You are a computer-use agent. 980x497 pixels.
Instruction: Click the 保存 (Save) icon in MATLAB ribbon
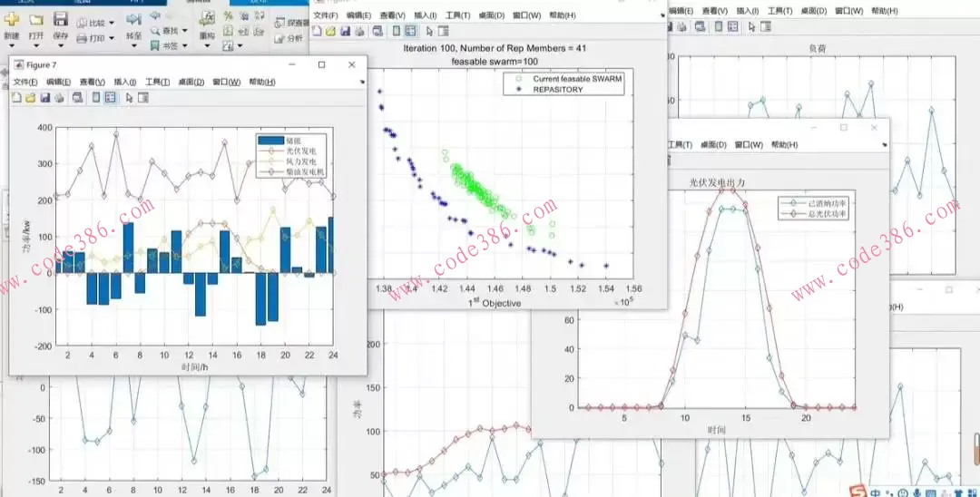tap(61, 20)
